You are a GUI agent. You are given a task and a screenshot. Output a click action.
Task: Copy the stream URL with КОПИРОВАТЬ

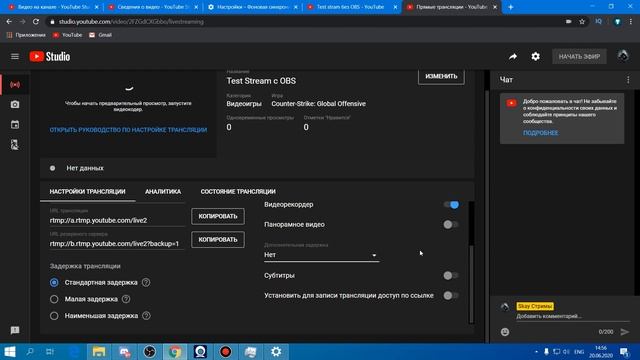[218, 216]
